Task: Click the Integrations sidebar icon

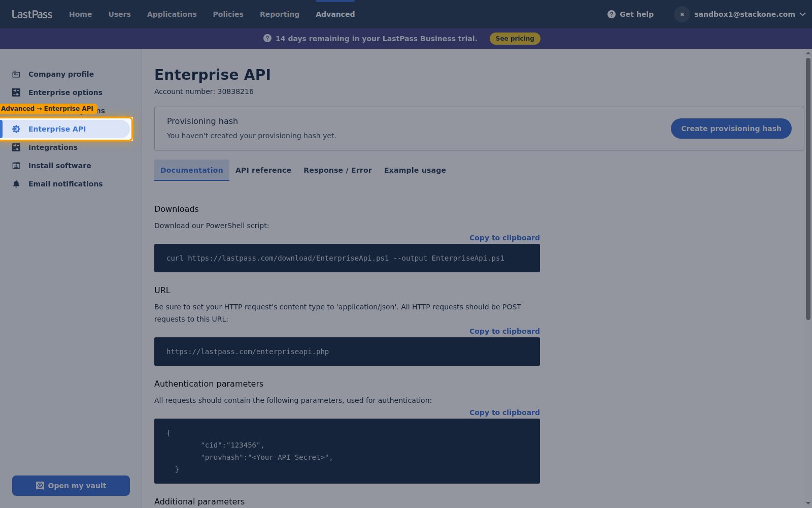Action: pos(16,147)
